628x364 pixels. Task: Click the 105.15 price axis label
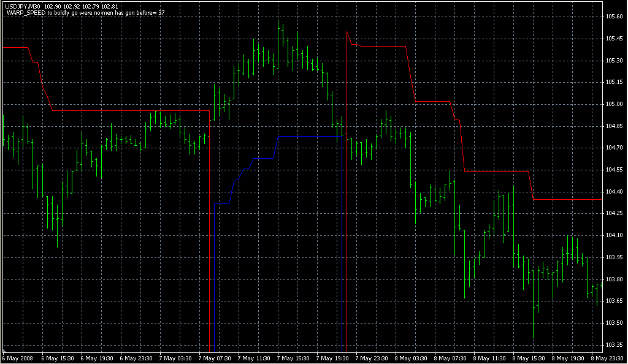(615, 82)
